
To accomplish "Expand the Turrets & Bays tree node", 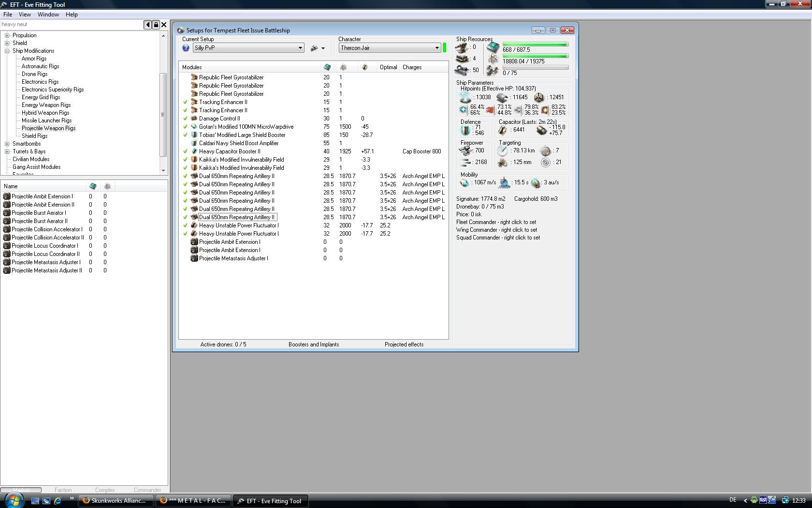I will pyautogui.click(x=7, y=151).
